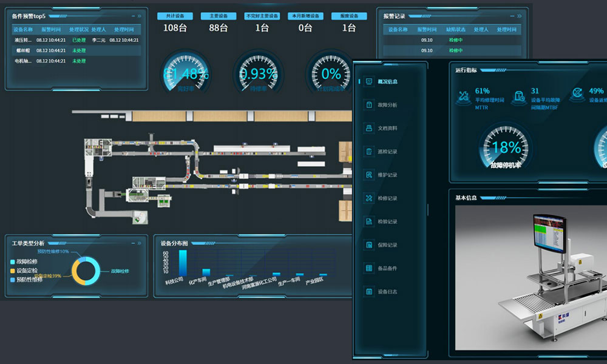Click the 报废设备 label button
This screenshot has width=607, height=364.
coord(349,16)
